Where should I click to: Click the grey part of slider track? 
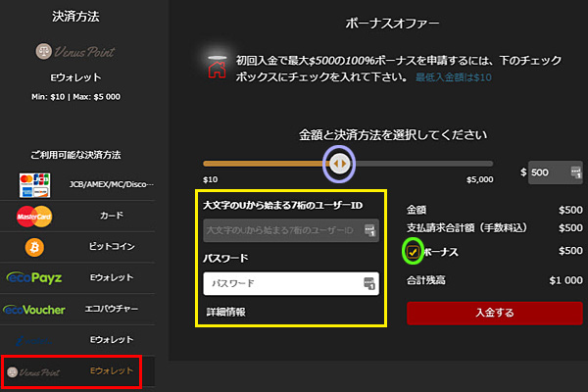coord(421,164)
